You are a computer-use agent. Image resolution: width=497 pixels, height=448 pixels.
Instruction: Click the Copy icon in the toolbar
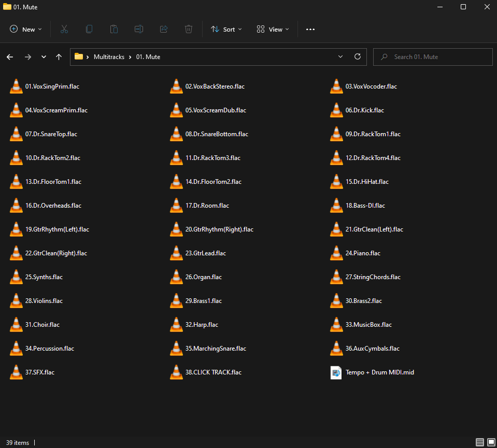(89, 29)
